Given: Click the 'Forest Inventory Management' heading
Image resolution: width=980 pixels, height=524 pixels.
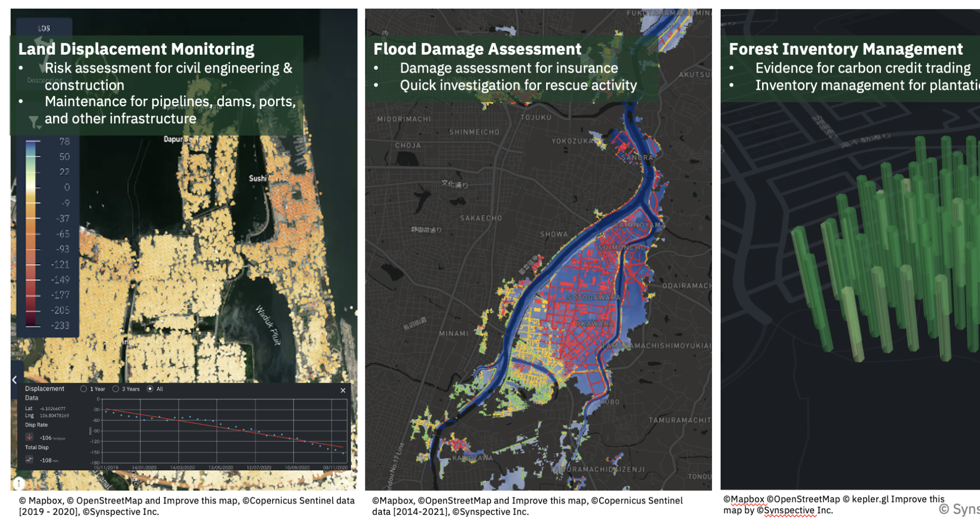Looking at the screenshot, I should tap(846, 49).
